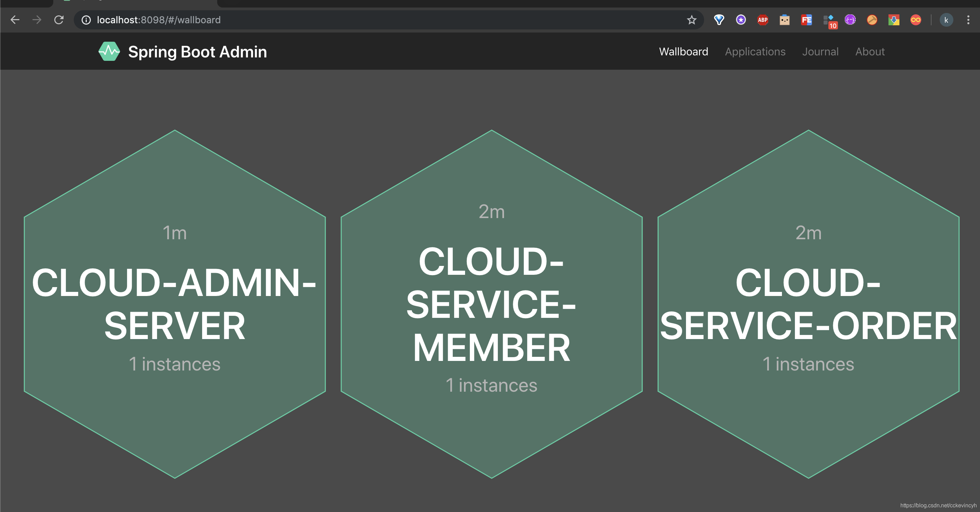Open the About page

click(870, 51)
